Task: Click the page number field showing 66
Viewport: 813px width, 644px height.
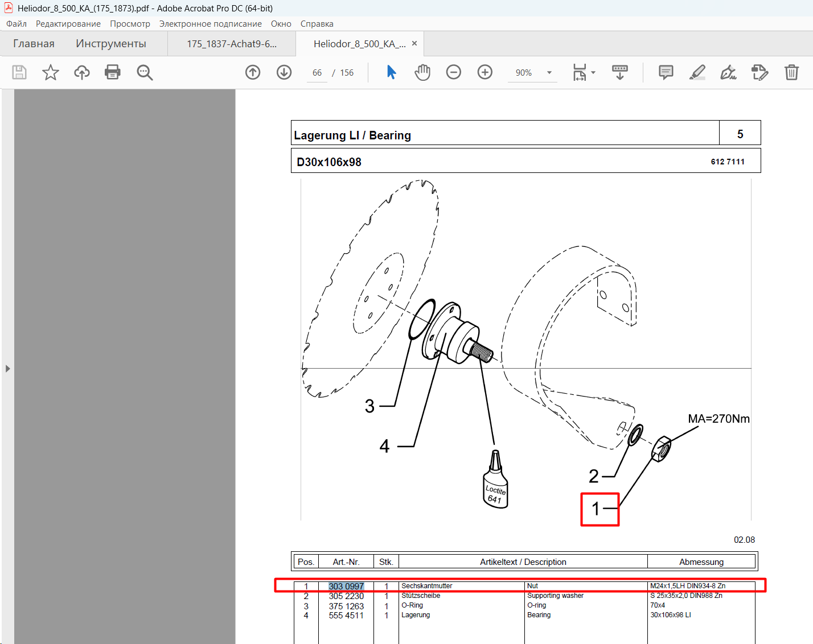Action: tap(317, 73)
